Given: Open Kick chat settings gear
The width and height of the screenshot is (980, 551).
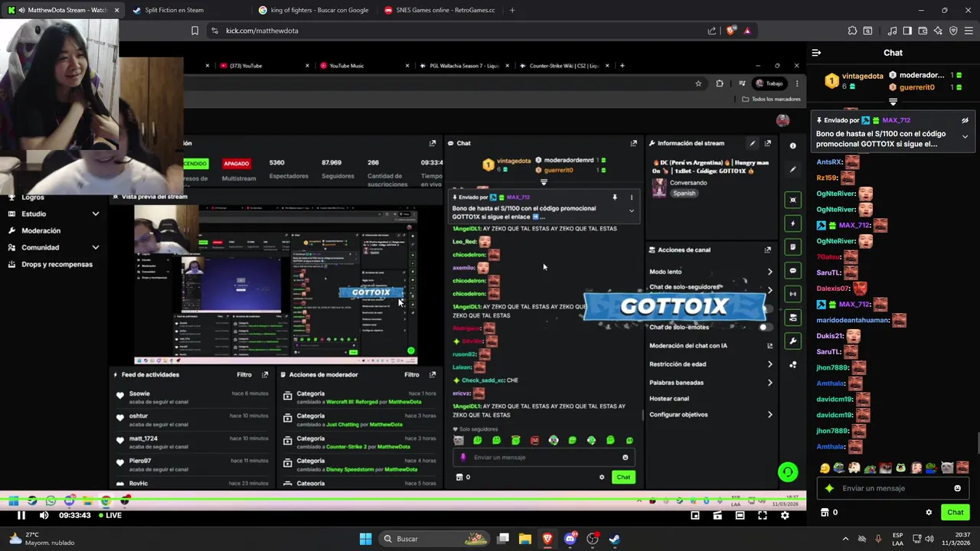Looking at the screenshot, I should pos(929,513).
